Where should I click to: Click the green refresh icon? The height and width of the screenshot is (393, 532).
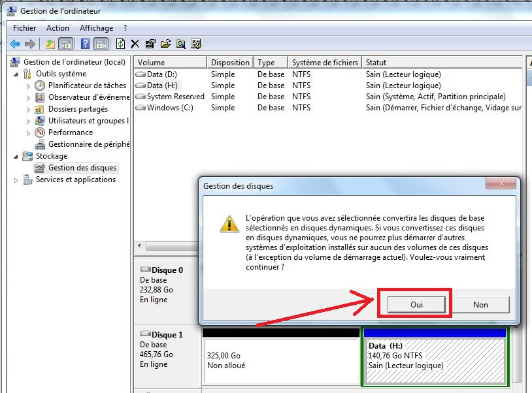coord(120,44)
